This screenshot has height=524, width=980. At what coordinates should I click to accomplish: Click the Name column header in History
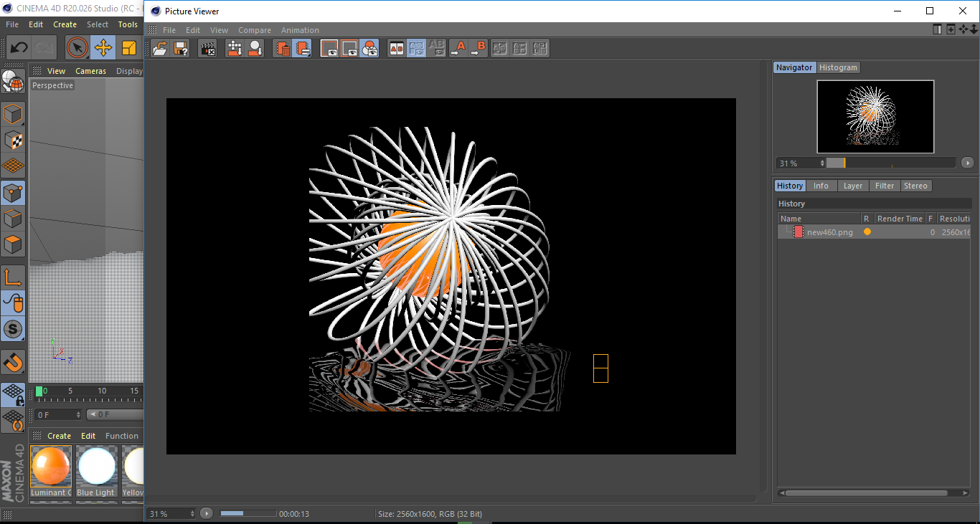pyautogui.click(x=819, y=219)
